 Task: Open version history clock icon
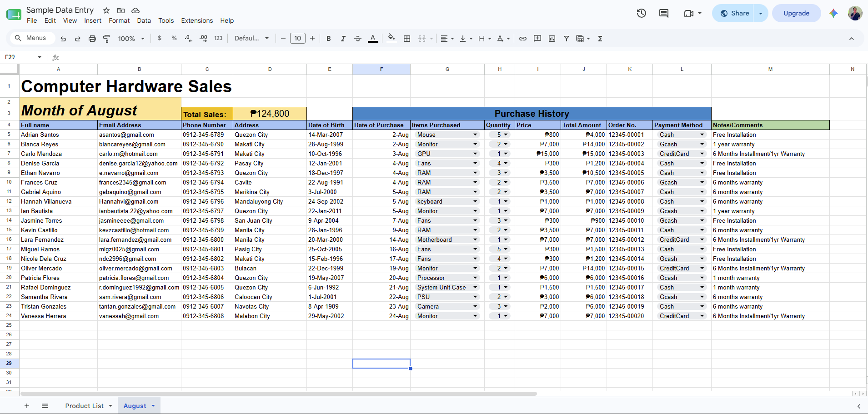click(x=642, y=13)
